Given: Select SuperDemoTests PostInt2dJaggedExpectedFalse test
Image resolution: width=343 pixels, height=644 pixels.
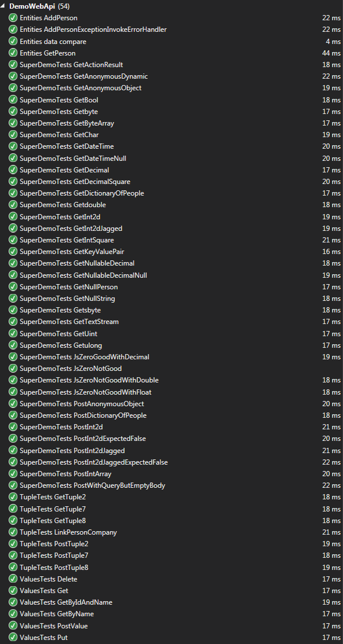Looking at the screenshot, I should tap(171, 462).
